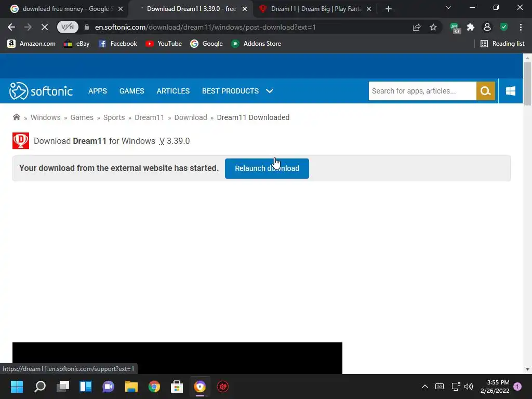Viewport: 532px width, 399px height.
Task: Open the AB extension showing 37
Action: coord(455,28)
